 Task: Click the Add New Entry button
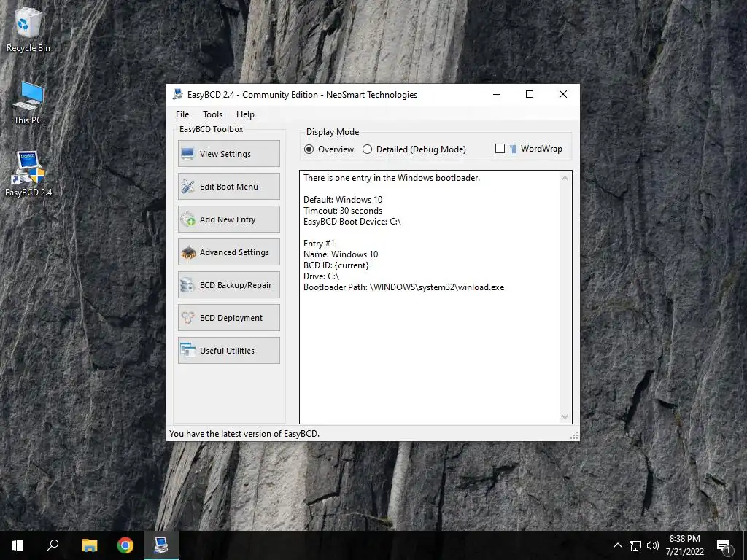pyautogui.click(x=228, y=219)
